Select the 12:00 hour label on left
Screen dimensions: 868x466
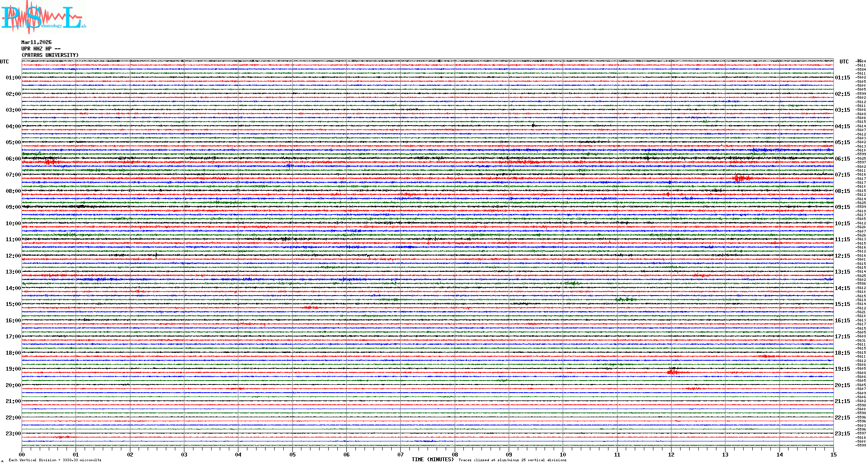point(13,256)
